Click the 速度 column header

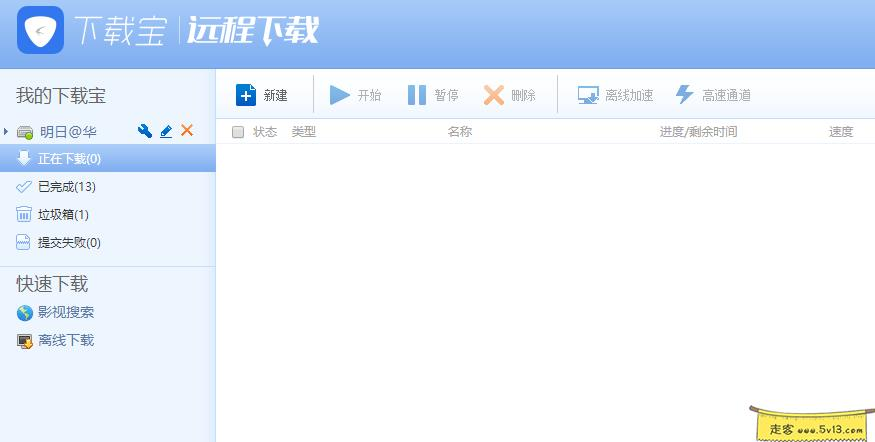841,132
